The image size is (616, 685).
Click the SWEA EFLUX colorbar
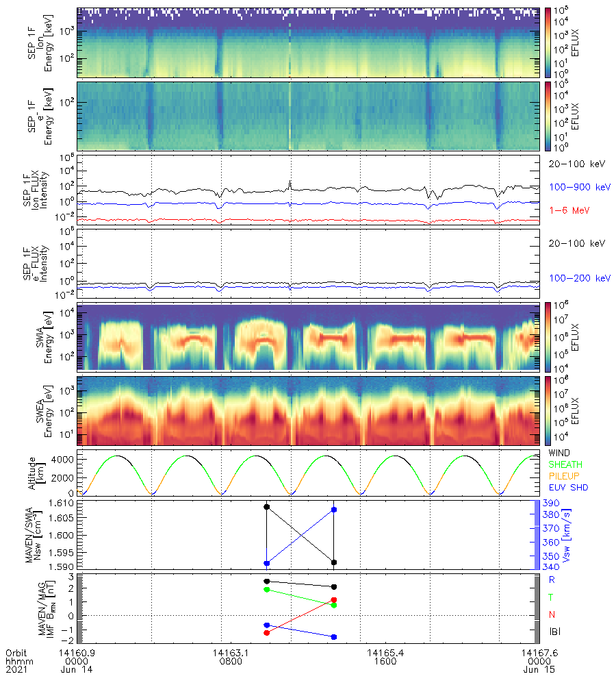point(548,410)
